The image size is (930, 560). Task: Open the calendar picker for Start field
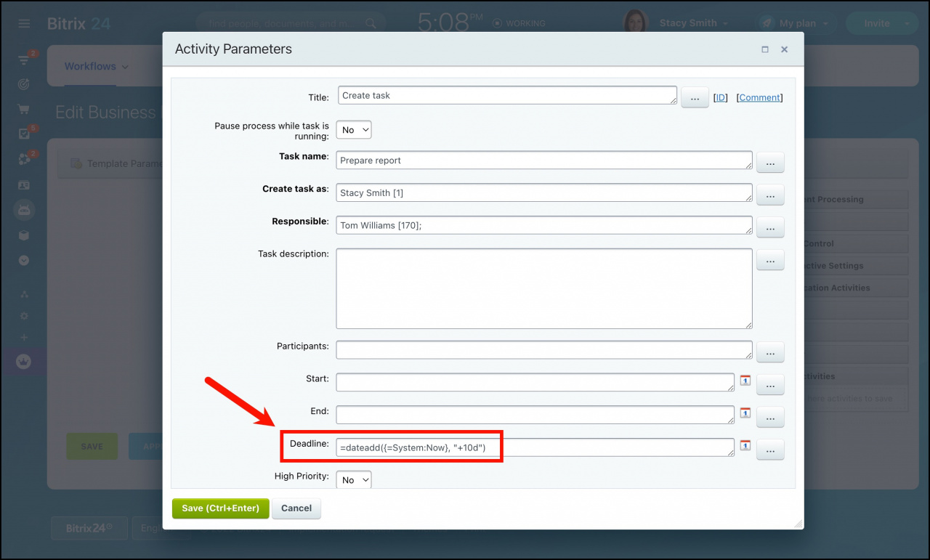[745, 380]
